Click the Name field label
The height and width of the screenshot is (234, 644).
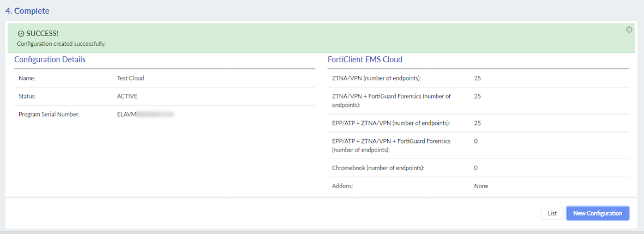27,78
